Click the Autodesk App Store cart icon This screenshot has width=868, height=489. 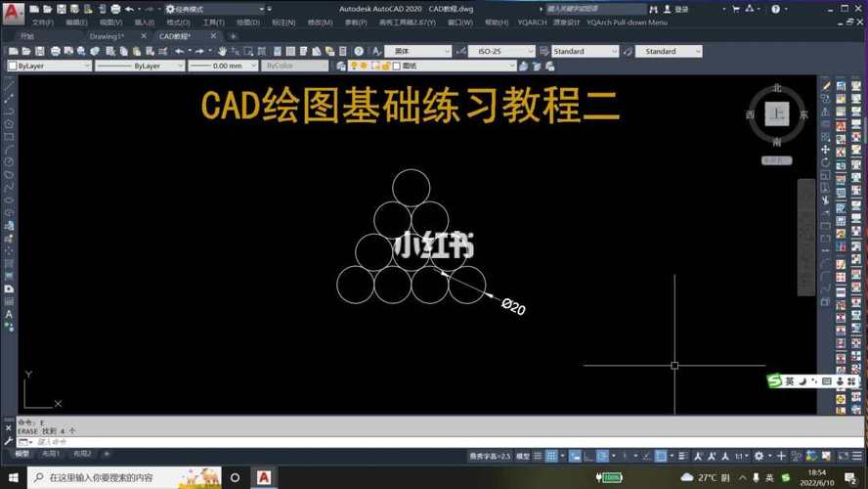tap(736, 9)
